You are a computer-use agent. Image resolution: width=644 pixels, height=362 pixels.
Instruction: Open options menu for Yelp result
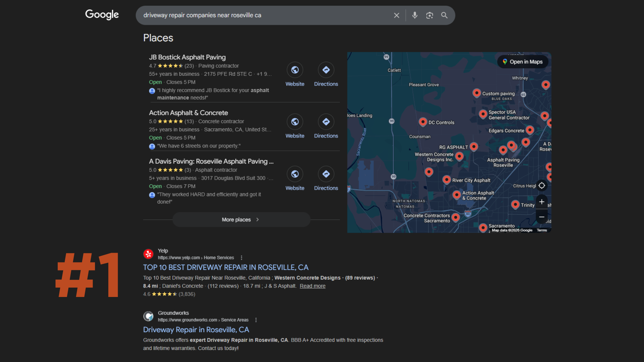241,258
